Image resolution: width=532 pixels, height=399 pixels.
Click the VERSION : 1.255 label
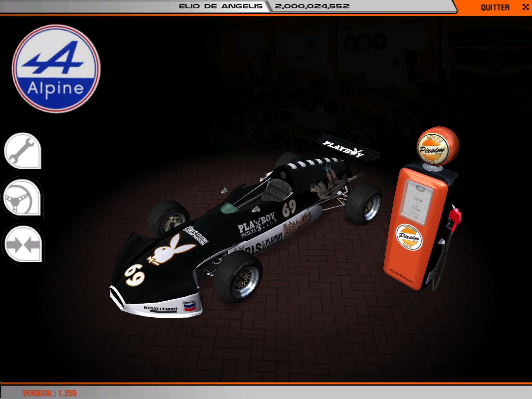[x=50, y=393]
